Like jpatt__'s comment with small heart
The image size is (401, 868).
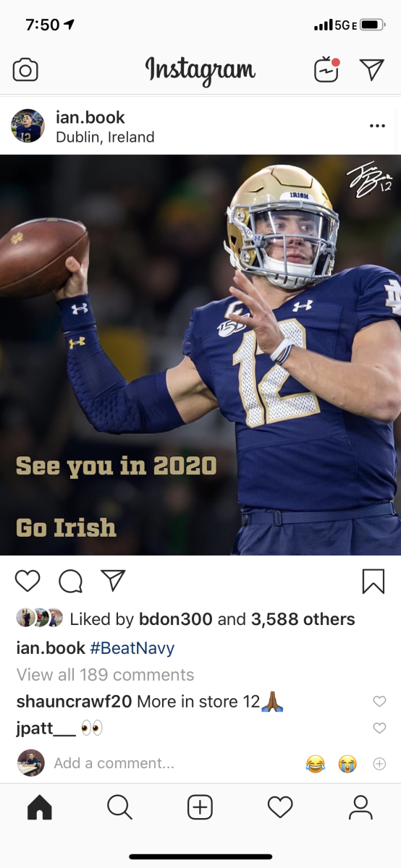[379, 728]
